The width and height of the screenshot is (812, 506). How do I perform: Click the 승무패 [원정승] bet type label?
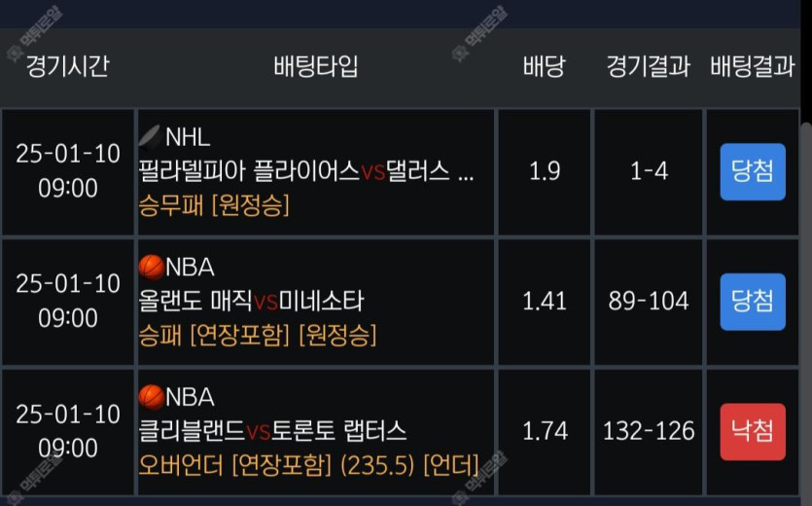click(x=214, y=205)
